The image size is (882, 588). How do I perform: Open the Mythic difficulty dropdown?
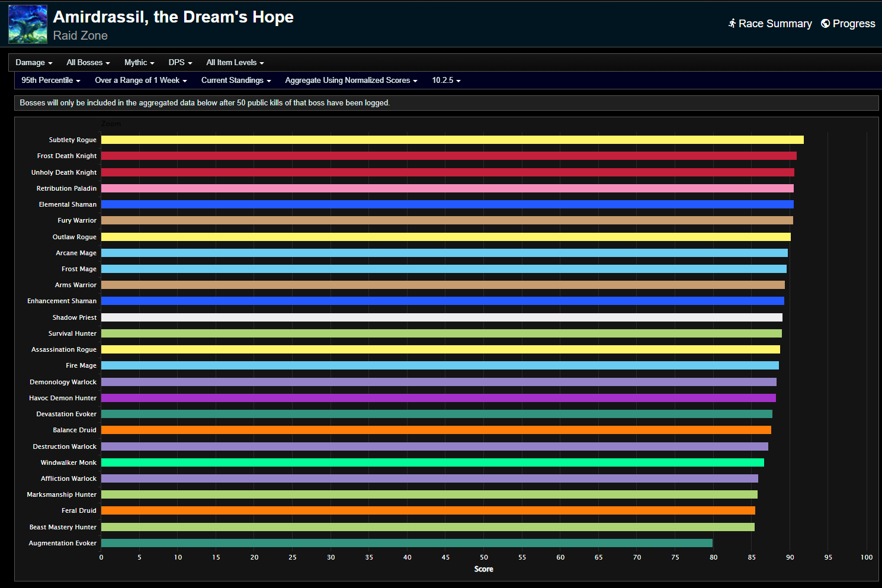tap(139, 62)
